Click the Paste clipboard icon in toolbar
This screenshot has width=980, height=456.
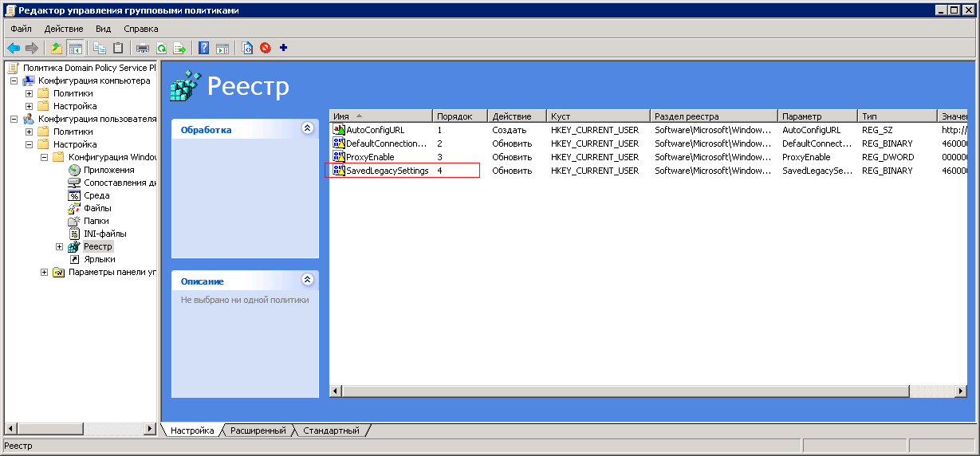118,48
